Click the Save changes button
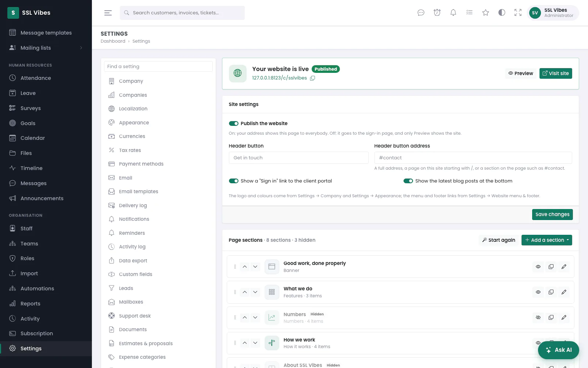 click(x=552, y=215)
